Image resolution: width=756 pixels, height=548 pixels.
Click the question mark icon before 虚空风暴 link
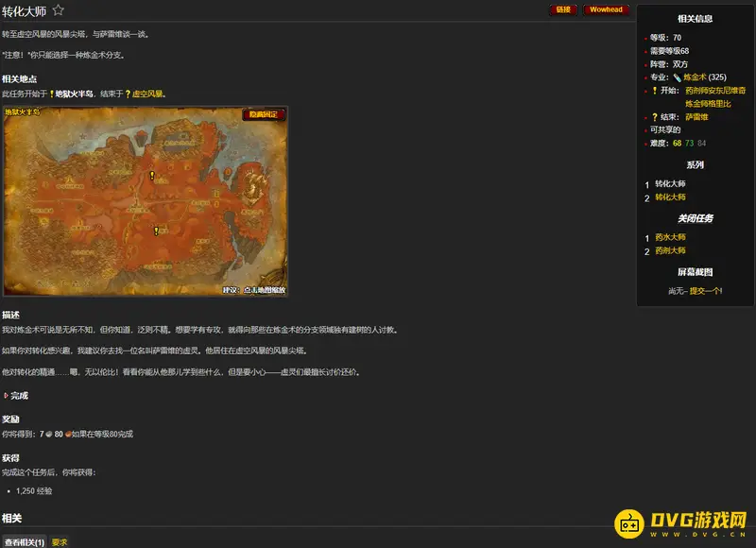(128, 94)
